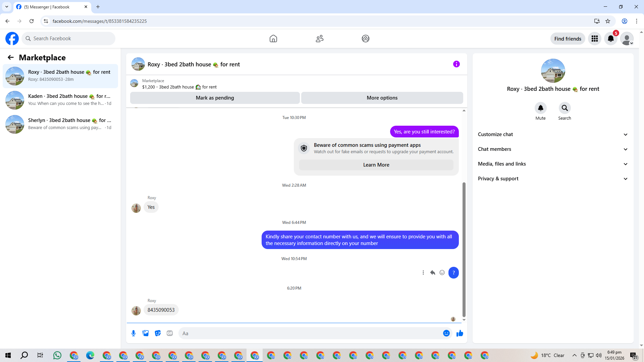Open emoji picker in message box
The height and width of the screenshot is (362, 644).
[x=446, y=333]
